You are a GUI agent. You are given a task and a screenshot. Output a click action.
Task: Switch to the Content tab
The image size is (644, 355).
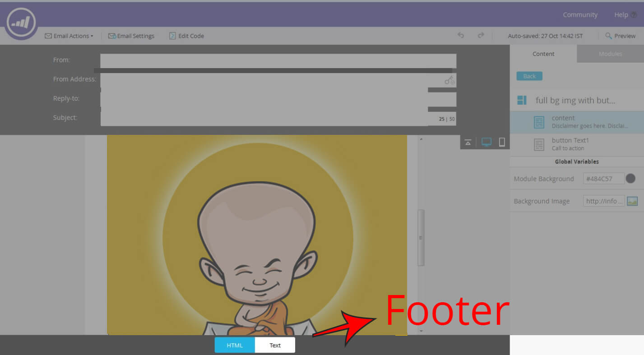click(x=543, y=54)
